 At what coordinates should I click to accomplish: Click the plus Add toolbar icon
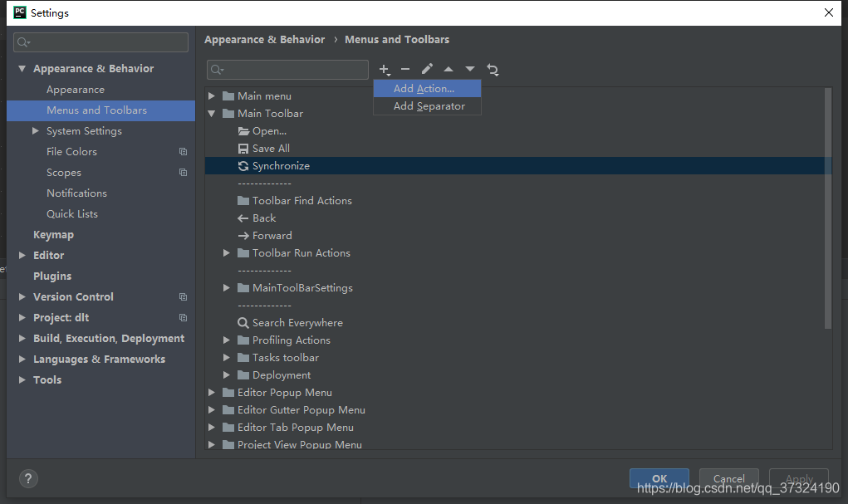tap(385, 70)
